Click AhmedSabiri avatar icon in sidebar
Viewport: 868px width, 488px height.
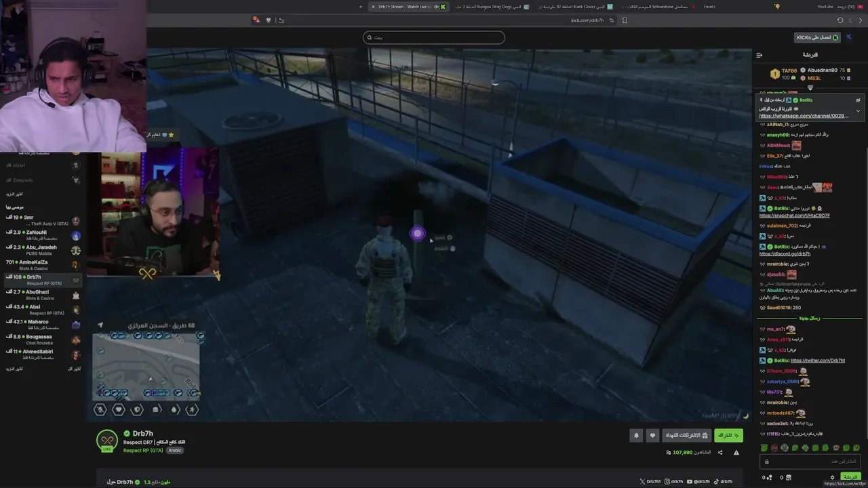76,355
